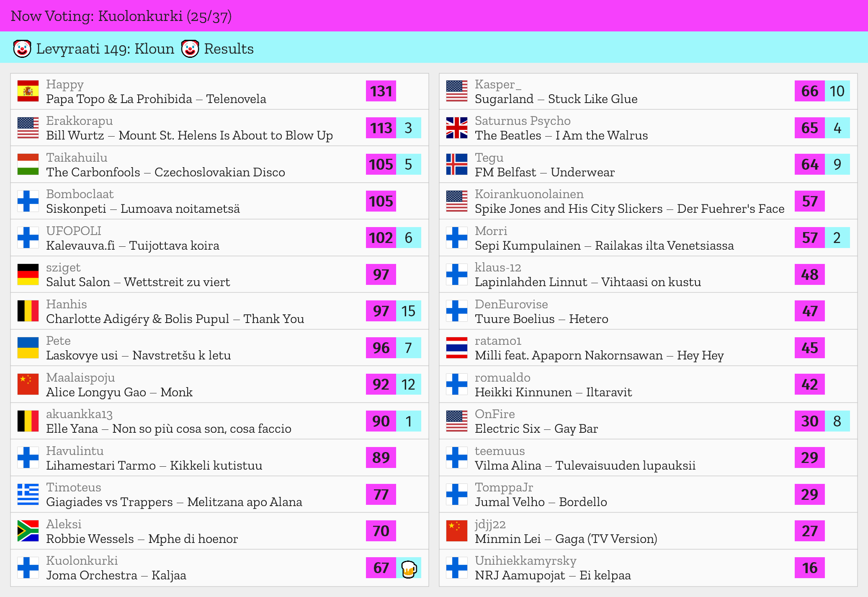This screenshot has height=597, width=868.
Task: Click the 131 score badge for Telenovela
Action: point(381,91)
